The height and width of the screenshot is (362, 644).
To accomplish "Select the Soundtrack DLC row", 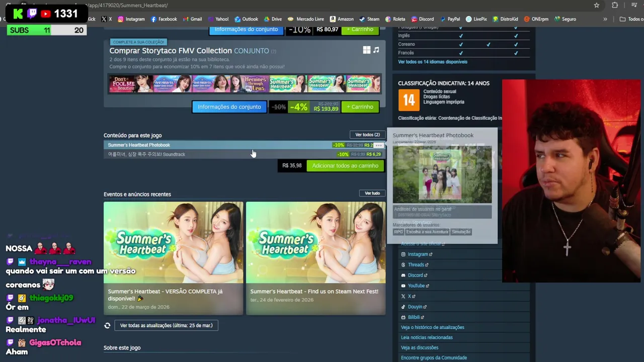I will (245, 154).
